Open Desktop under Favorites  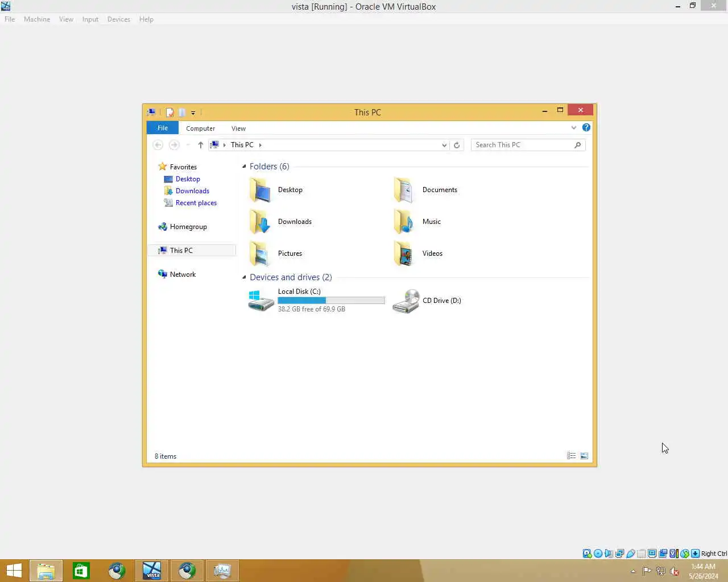[x=188, y=179]
